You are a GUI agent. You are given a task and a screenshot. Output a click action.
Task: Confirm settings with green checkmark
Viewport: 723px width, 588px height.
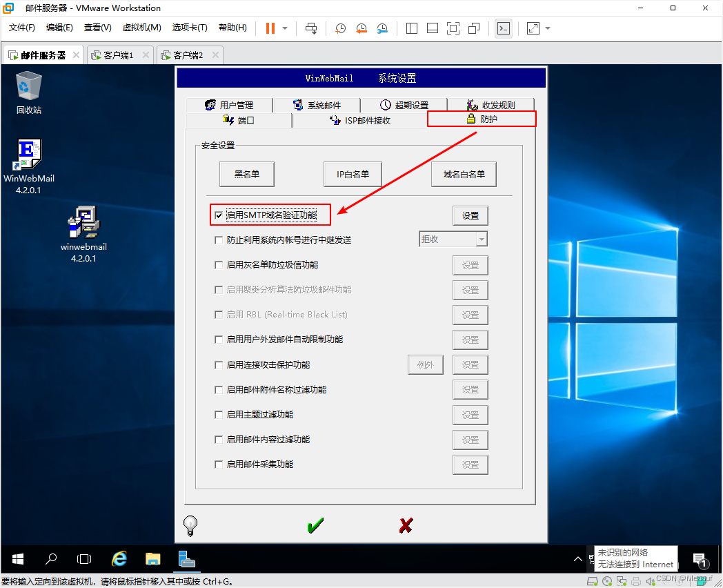tap(315, 525)
